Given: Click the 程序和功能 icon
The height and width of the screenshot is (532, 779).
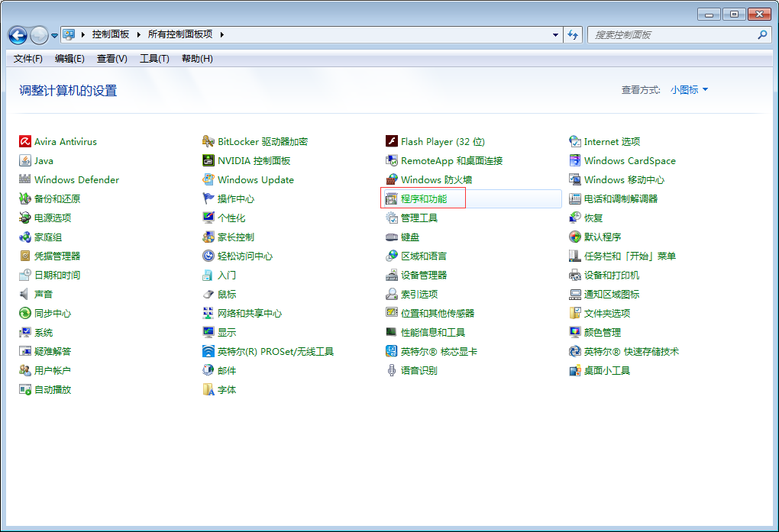Looking at the screenshot, I should pyautogui.click(x=392, y=198).
